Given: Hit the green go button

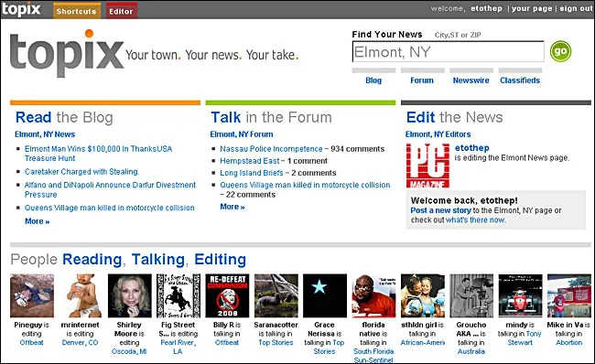Looking at the screenshot, I should (x=560, y=51).
